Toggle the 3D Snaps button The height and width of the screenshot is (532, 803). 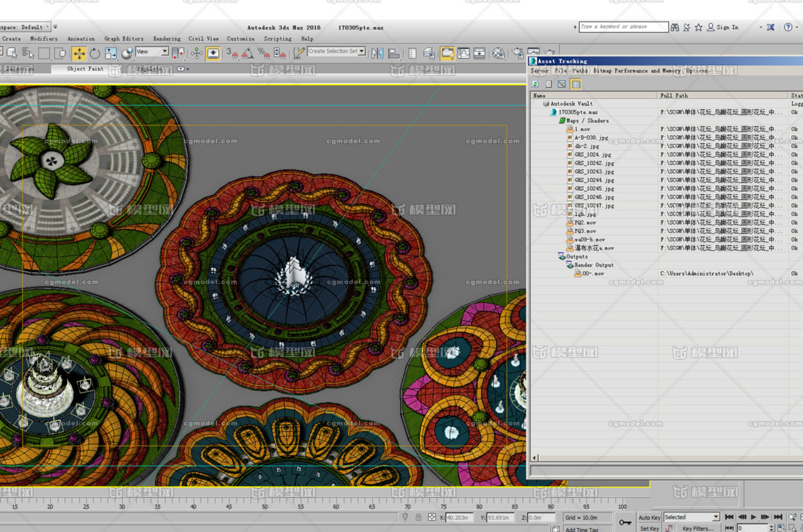pyautogui.click(x=232, y=53)
